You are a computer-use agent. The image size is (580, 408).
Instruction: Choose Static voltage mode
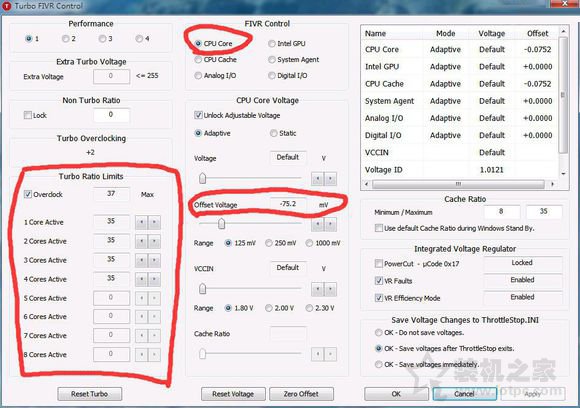[x=274, y=133]
